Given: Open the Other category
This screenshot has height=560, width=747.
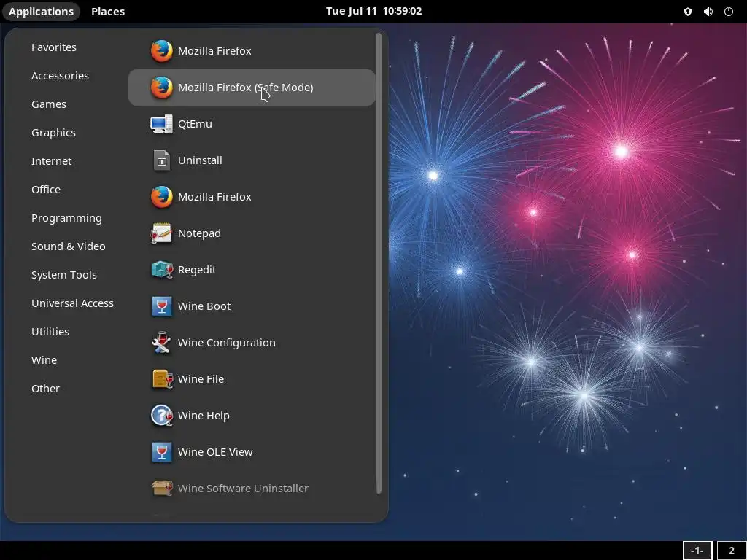Looking at the screenshot, I should tap(45, 389).
